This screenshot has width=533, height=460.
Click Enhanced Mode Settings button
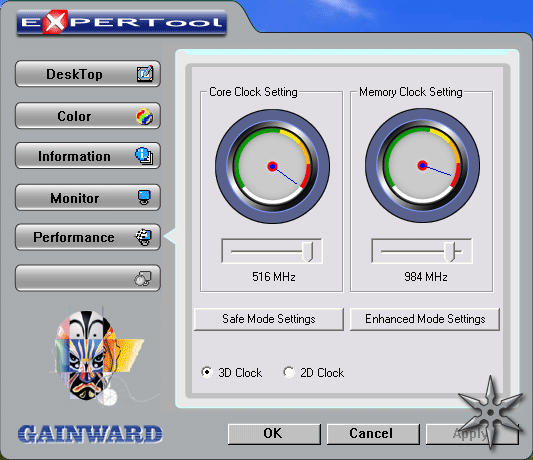tap(425, 319)
